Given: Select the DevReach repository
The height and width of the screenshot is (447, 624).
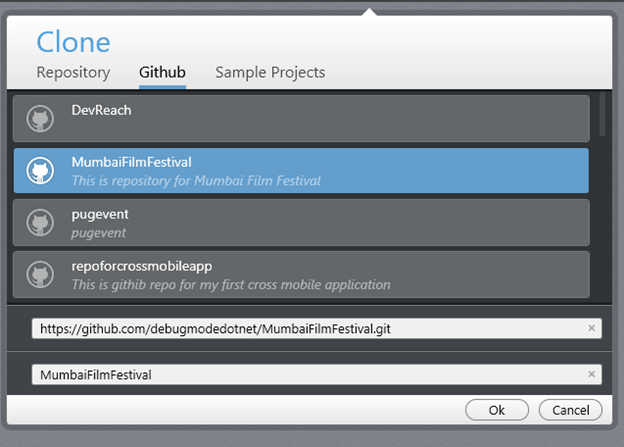Looking at the screenshot, I should (300, 118).
